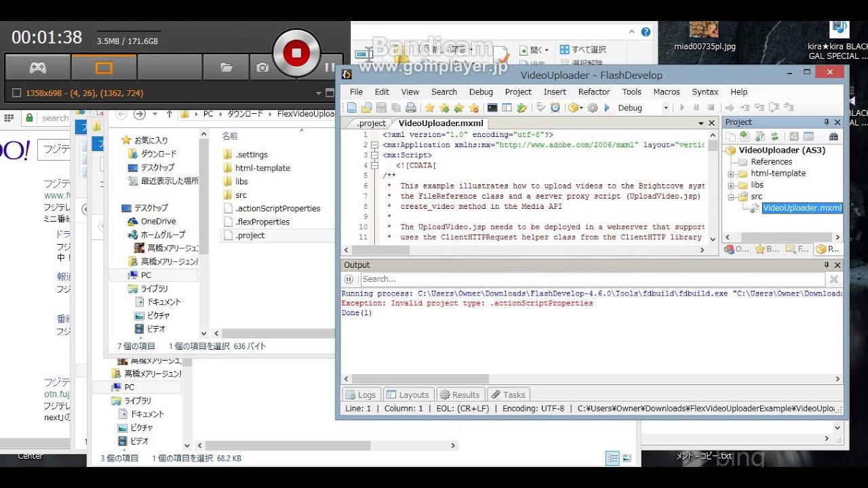Image resolution: width=868 pixels, height=488 pixels.
Task: Take a screenshot with Bandicam camera icon
Action: tap(262, 67)
